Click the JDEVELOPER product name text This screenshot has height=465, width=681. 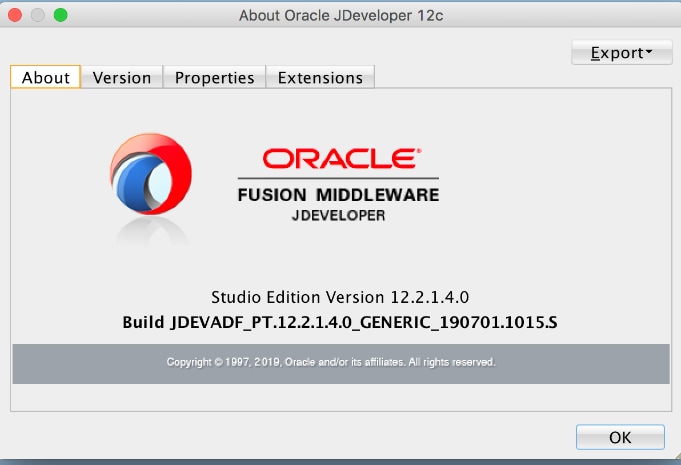338,215
